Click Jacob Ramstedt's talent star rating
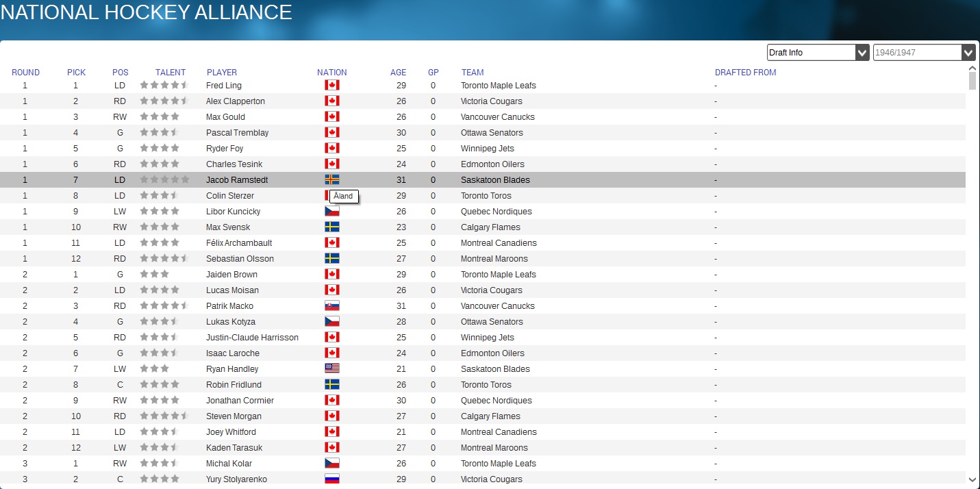The width and height of the screenshot is (980, 489). (164, 180)
